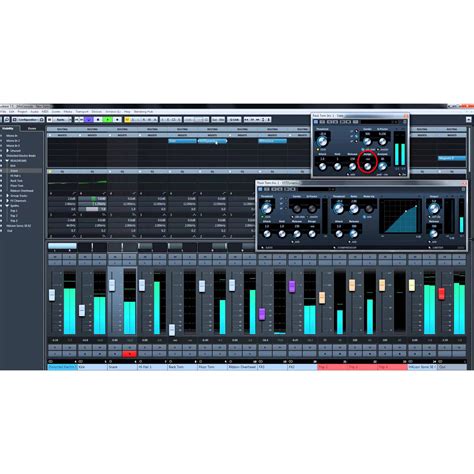This screenshot has height=474, width=474.
Task: Click the Hold knob in the Gate plugin
Action: 337,167
